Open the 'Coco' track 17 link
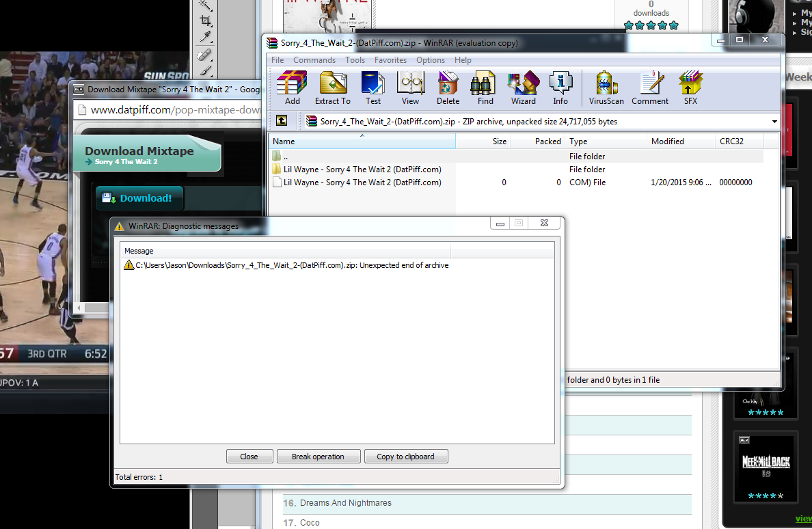Viewport: 812px width, 529px height. click(x=310, y=523)
